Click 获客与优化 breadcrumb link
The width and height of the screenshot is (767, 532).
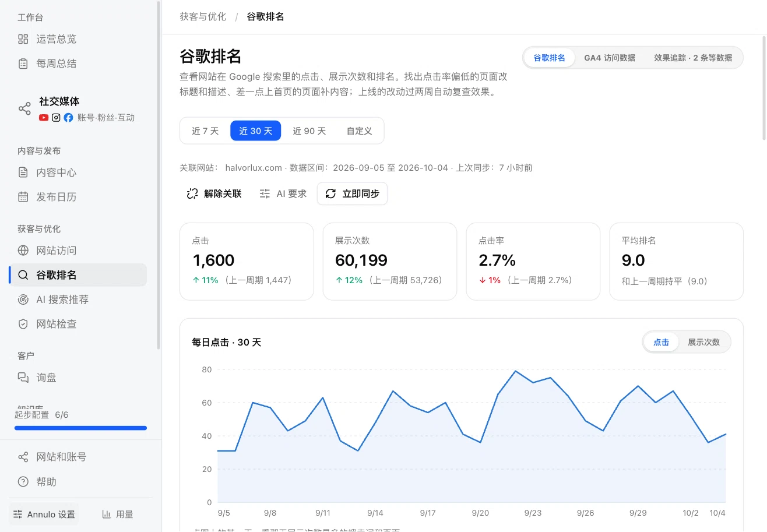tap(203, 17)
